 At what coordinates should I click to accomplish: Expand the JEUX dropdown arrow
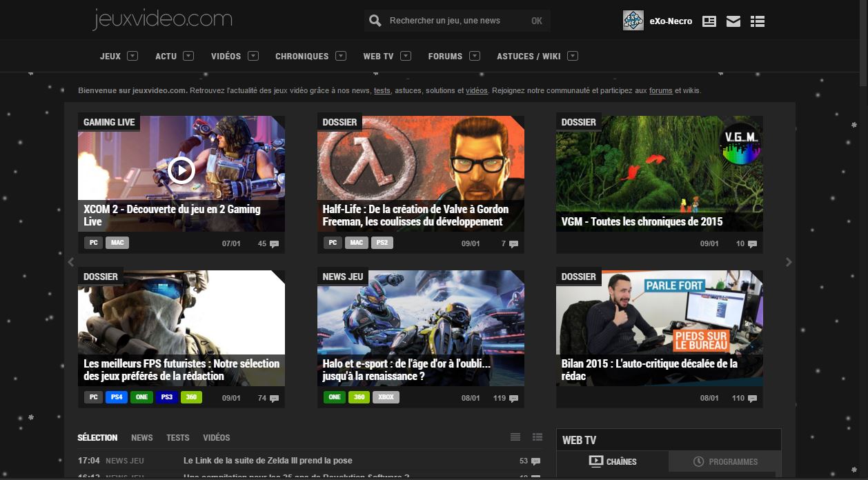pos(132,56)
